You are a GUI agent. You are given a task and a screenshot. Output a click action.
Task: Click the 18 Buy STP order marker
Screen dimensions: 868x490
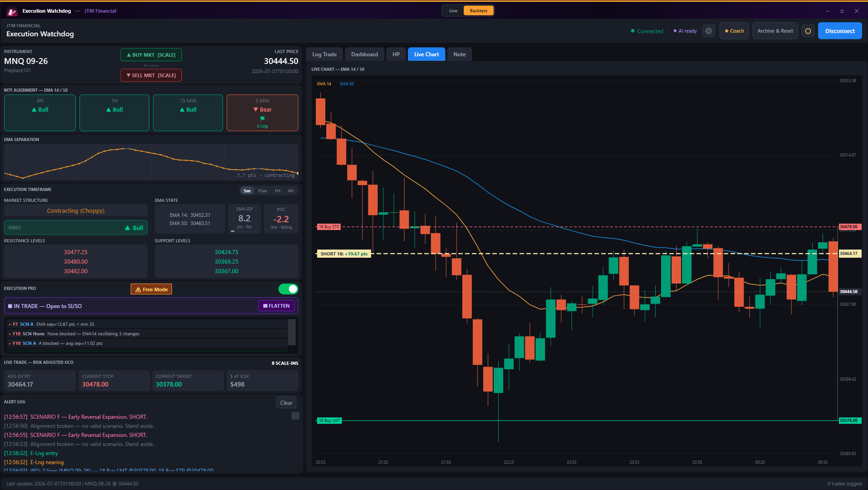(329, 227)
